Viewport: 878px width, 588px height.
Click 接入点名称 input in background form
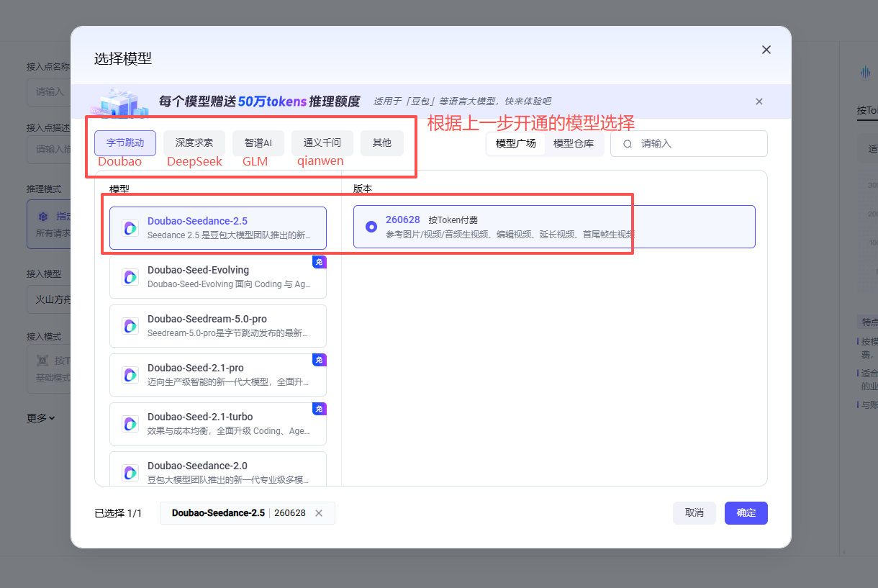pos(48,91)
